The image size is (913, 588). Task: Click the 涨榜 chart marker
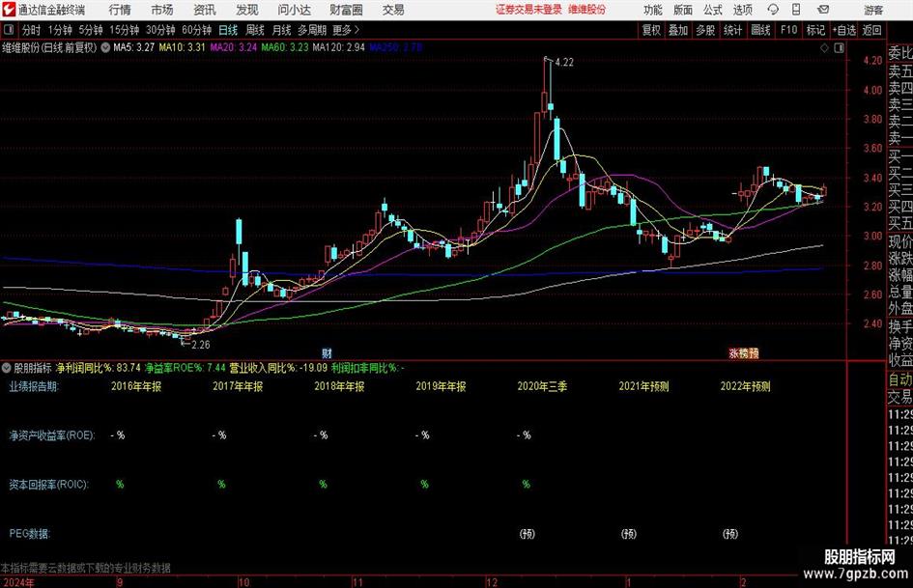pyautogui.click(x=738, y=353)
